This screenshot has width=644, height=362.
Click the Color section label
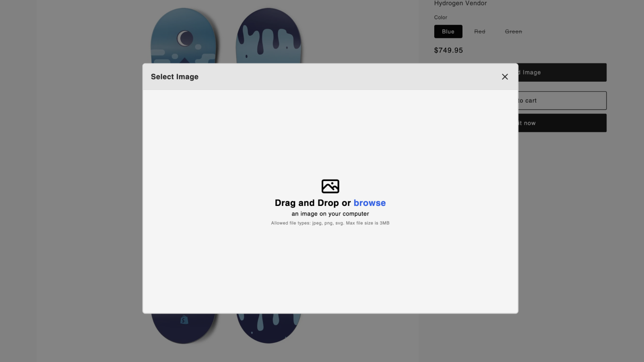440,17
